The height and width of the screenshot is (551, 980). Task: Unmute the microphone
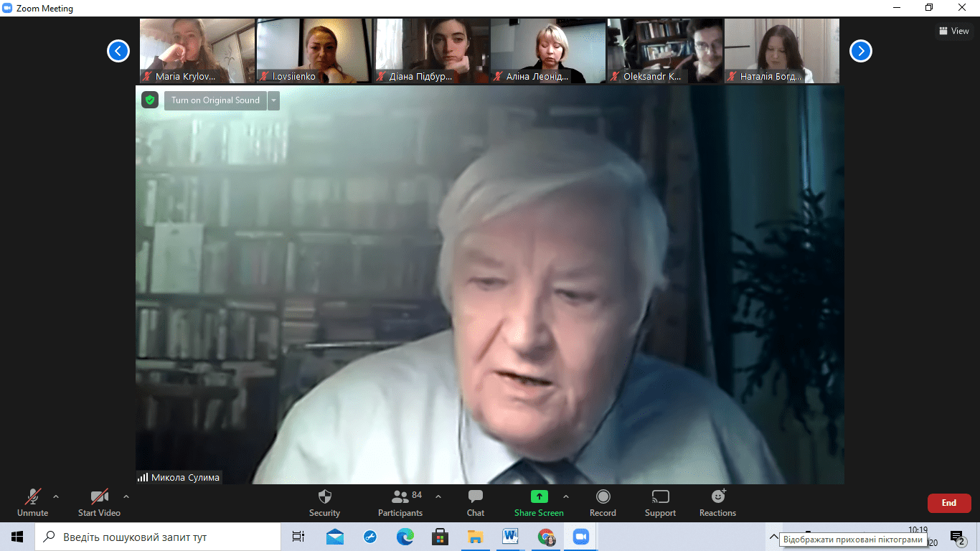(33, 497)
